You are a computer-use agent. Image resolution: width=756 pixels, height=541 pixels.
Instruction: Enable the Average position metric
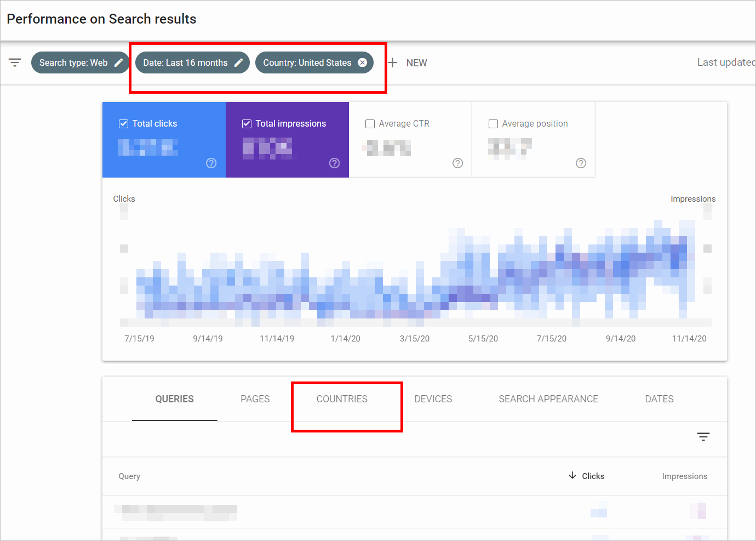click(x=493, y=123)
